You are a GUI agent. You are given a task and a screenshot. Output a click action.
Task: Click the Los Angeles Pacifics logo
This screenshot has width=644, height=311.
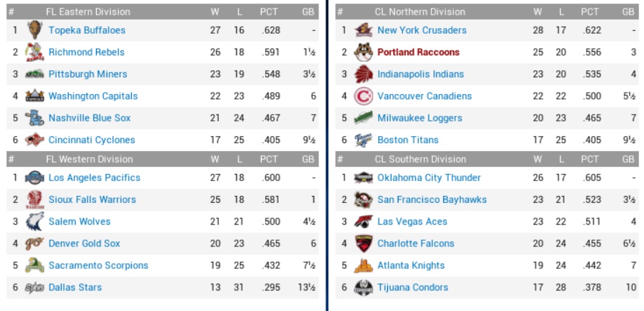pos(34,178)
